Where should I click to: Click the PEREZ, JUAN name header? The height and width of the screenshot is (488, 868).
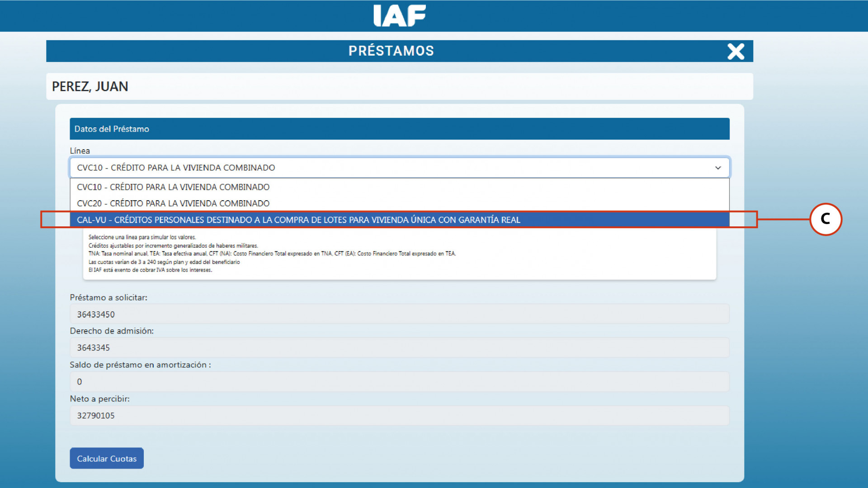click(x=90, y=86)
